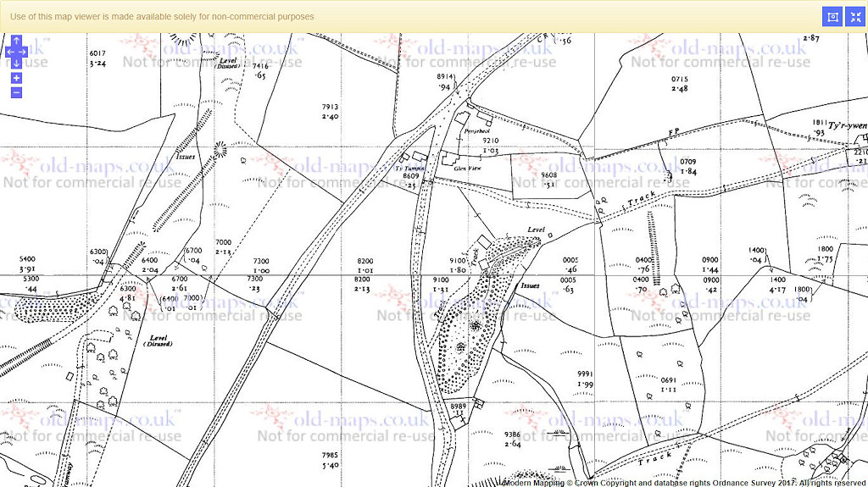This screenshot has width=868, height=487.
Task: Pan the map down with the arrow
Action: [x=17, y=63]
